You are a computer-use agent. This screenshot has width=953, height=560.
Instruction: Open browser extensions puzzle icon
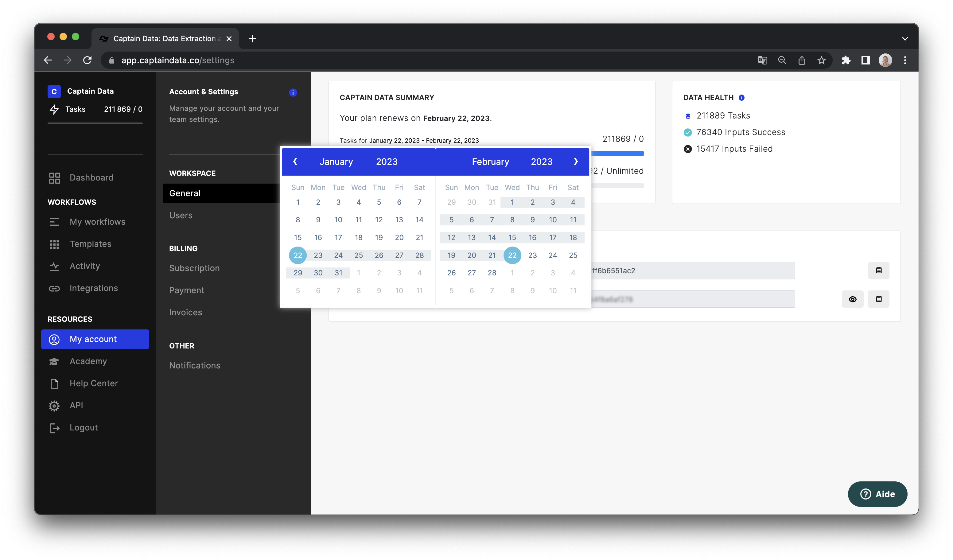tap(846, 60)
